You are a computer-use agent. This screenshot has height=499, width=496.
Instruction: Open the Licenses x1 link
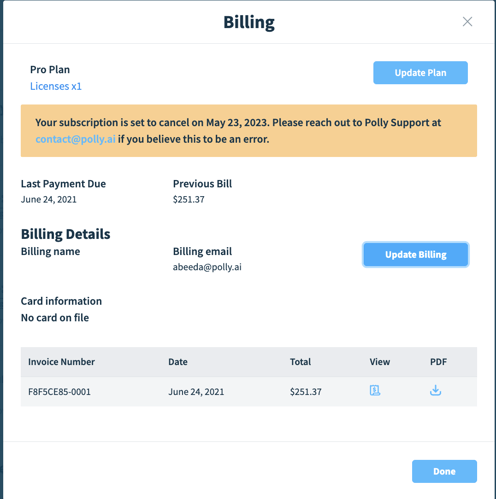56,86
